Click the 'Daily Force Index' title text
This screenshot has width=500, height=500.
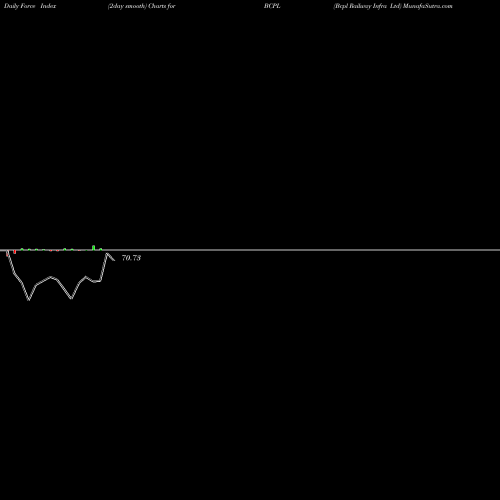pos(30,6)
